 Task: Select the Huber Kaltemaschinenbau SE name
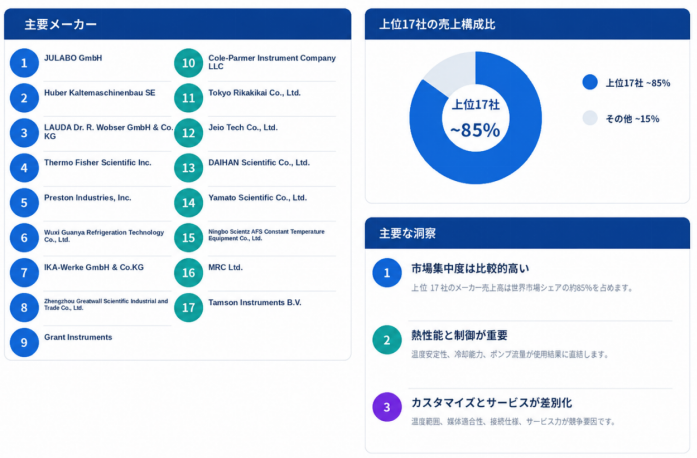100,93
